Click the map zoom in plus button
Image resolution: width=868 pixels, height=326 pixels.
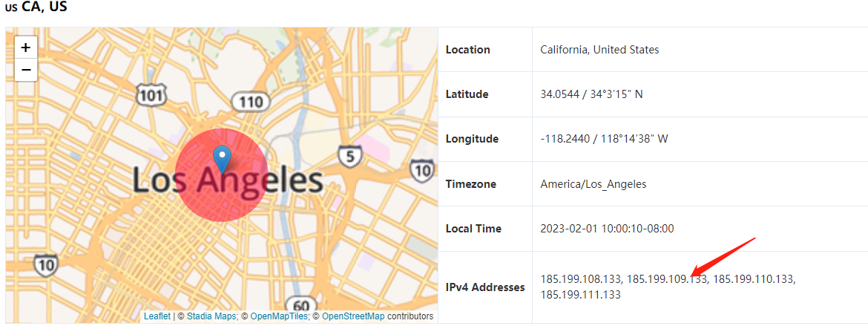[x=25, y=48]
